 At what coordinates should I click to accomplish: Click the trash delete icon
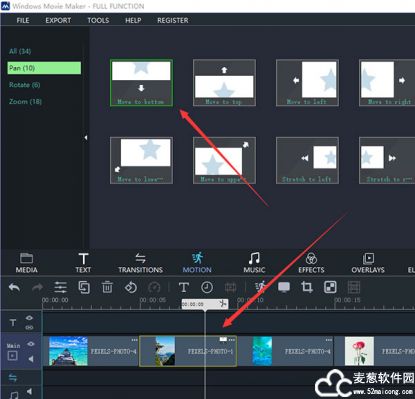tap(107, 287)
